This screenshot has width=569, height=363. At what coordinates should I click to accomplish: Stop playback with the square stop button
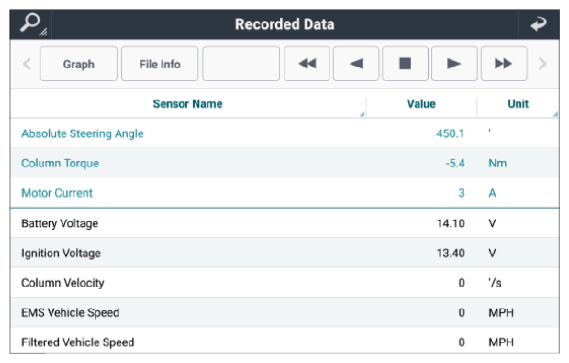point(405,64)
